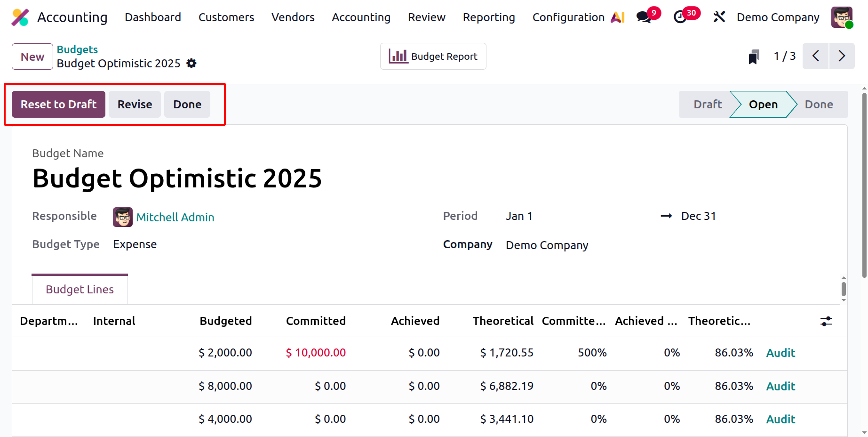Set status to Done in statusbar
The height and width of the screenshot is (437, 868).
819,104
